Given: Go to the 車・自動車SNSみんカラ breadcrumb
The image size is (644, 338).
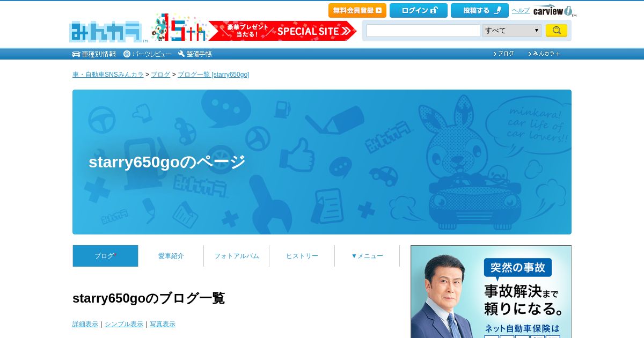Looking at the screenshot, I should coord(108,75).
